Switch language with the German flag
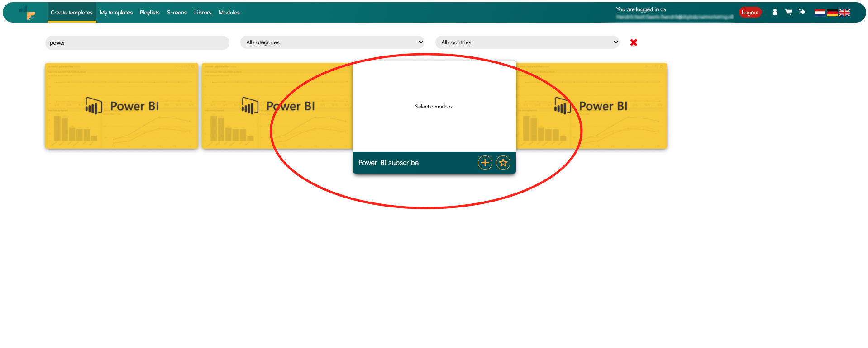The image size is (868, 348). click(832, 13)
